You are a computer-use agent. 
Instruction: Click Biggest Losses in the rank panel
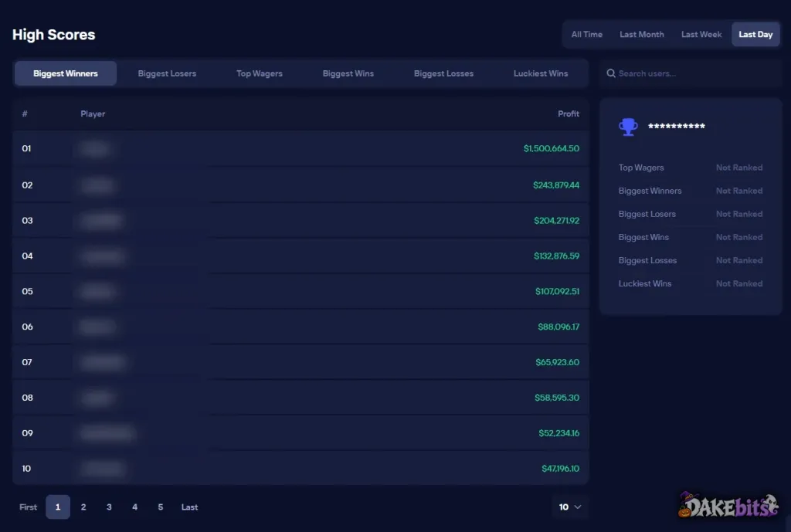[x=648, y=260]
